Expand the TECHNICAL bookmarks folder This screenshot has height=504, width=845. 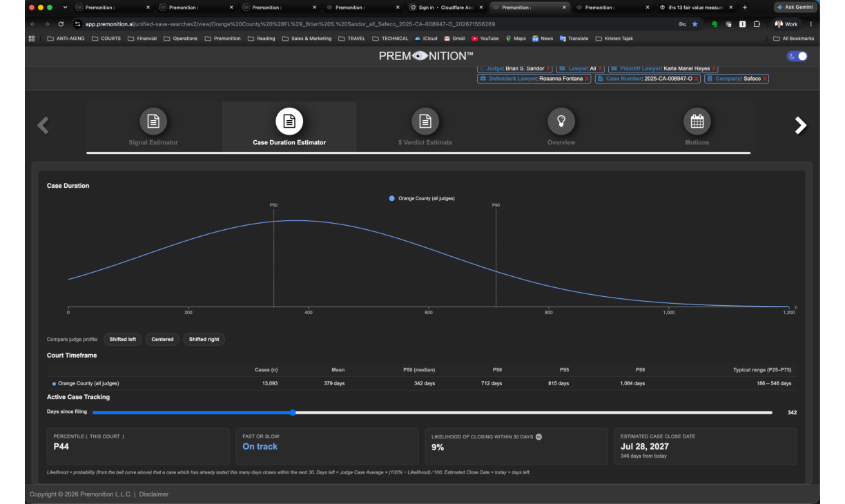click(x=390, y=39)
